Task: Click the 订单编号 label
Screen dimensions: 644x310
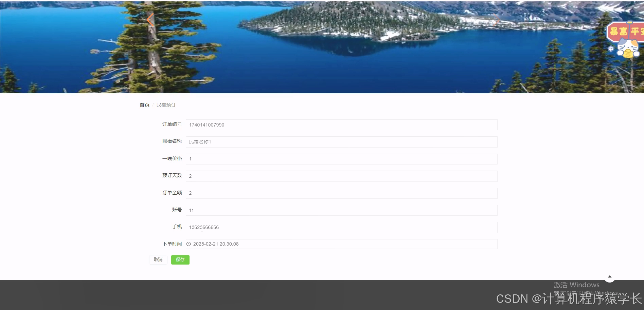Action: click(172, 124)
